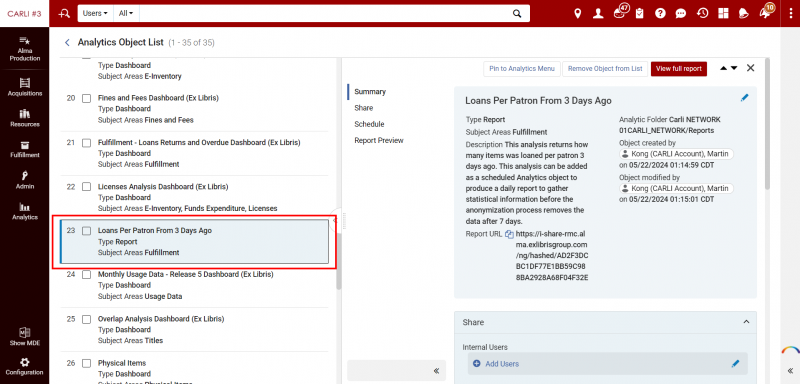
Task: Jump to the Report Preview section
Action: (379, 141)
